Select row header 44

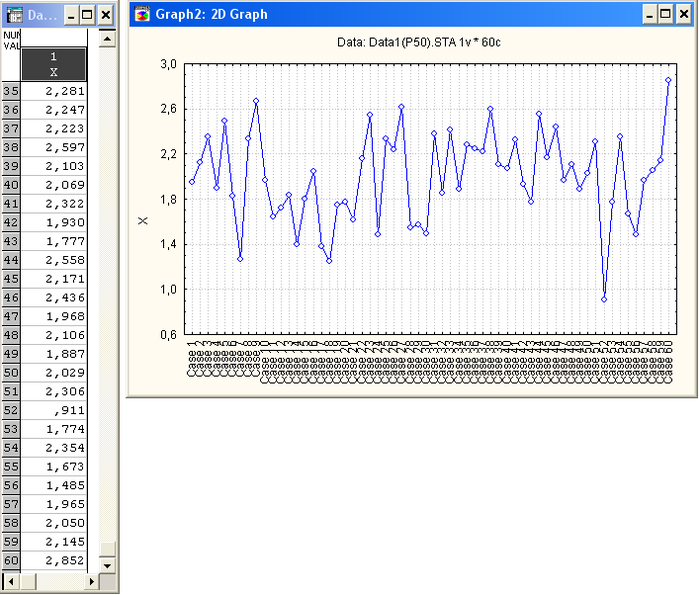(x=11, y=260)
